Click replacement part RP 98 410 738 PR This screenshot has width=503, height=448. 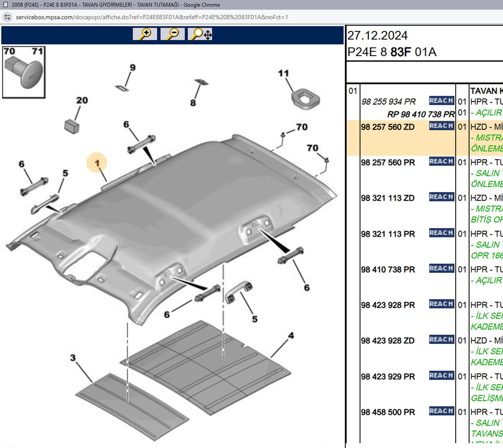421,114
